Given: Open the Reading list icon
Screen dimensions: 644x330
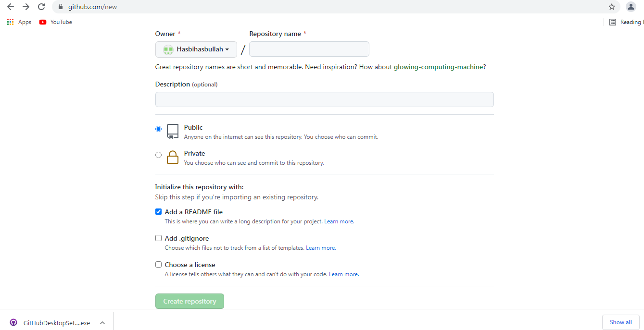Looking at the screenshot, I should point(613,22).
